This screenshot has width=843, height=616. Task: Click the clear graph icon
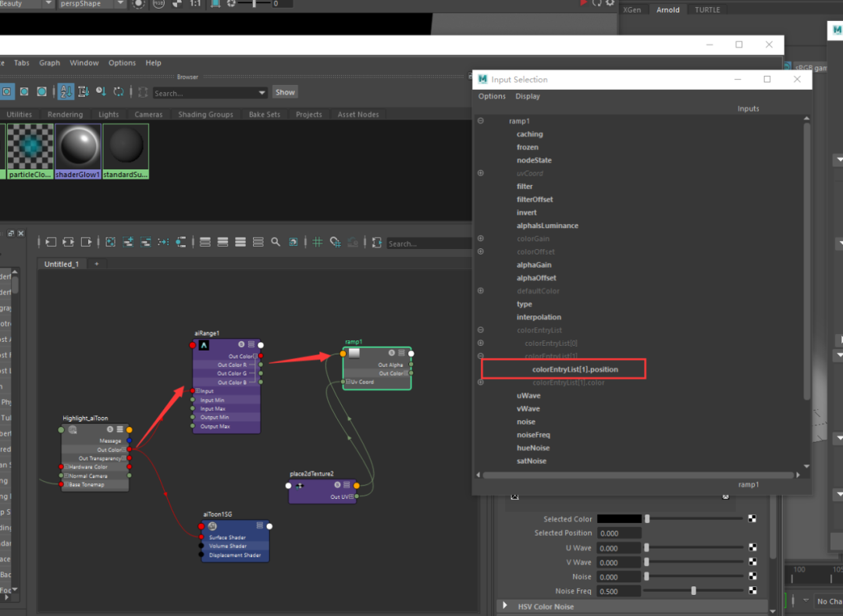pos(110,243)
